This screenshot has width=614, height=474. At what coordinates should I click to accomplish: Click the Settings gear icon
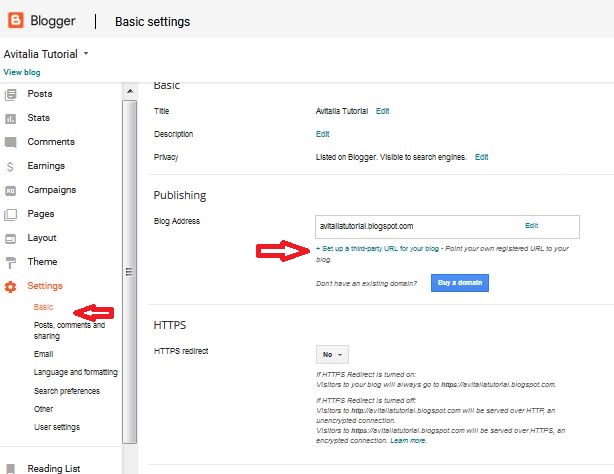11,287
